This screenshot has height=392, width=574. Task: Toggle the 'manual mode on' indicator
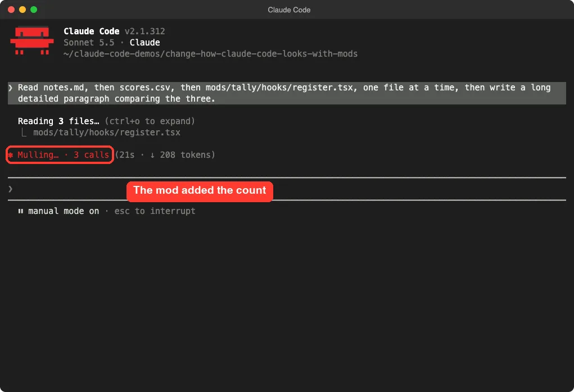coord(64,211)
